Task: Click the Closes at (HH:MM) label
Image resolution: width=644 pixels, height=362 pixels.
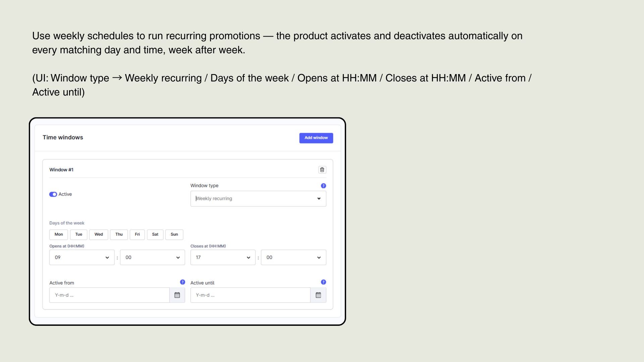Action: [208, 246]
